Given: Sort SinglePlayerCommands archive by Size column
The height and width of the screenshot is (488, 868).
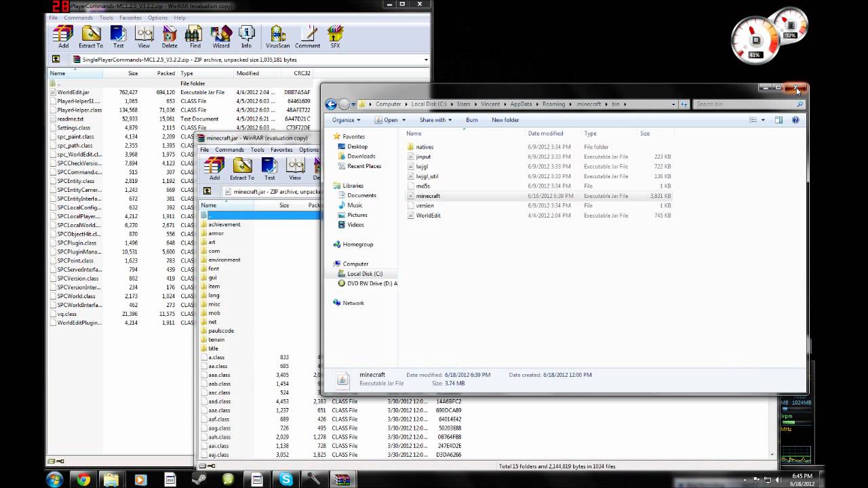Looking at the screenshot, I should point(133,73).
